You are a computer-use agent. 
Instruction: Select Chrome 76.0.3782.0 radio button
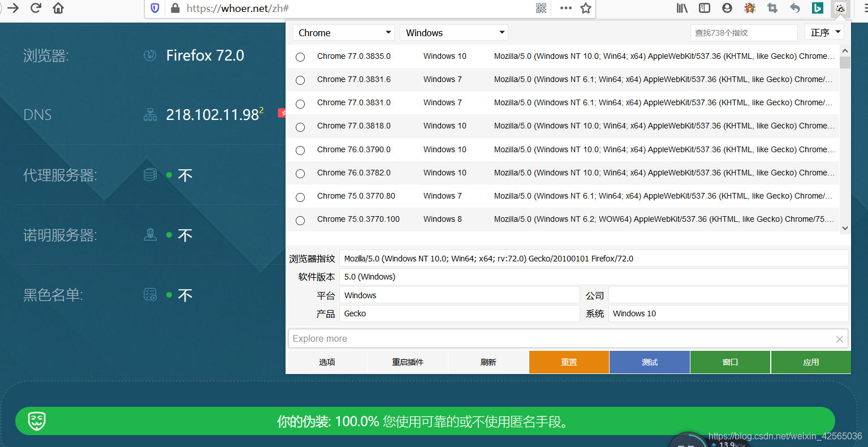(300, 174)
